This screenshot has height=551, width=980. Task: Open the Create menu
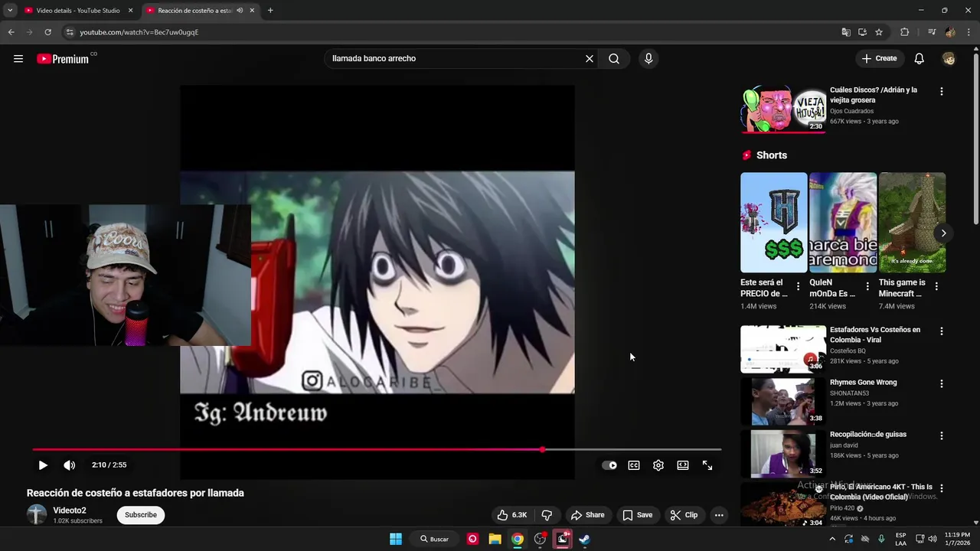879,59
